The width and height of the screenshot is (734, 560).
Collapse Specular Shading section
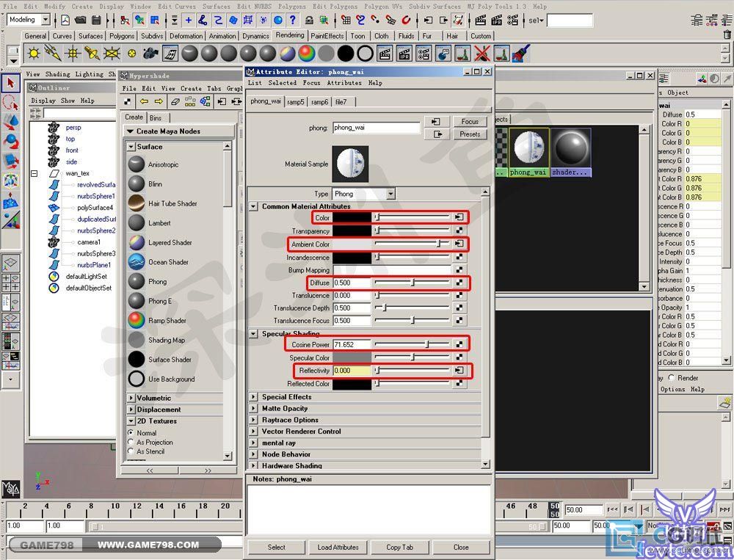click(x=253, y=334)
